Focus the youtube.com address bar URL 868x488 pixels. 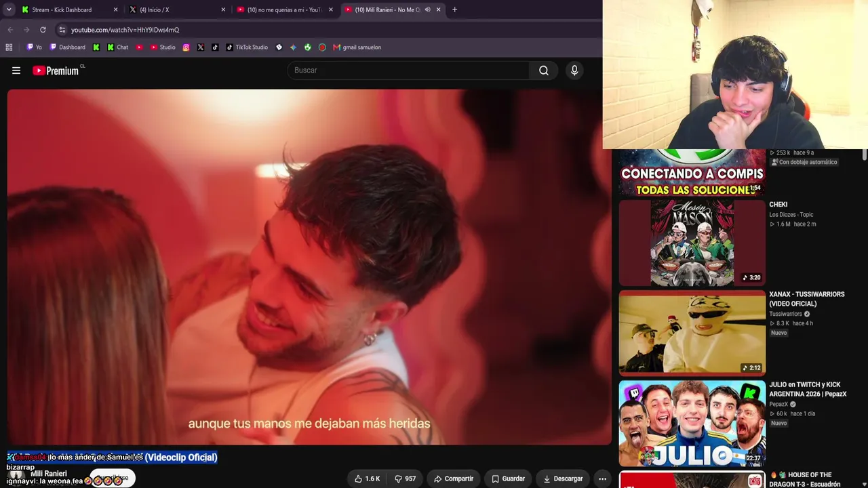[125, 30]
